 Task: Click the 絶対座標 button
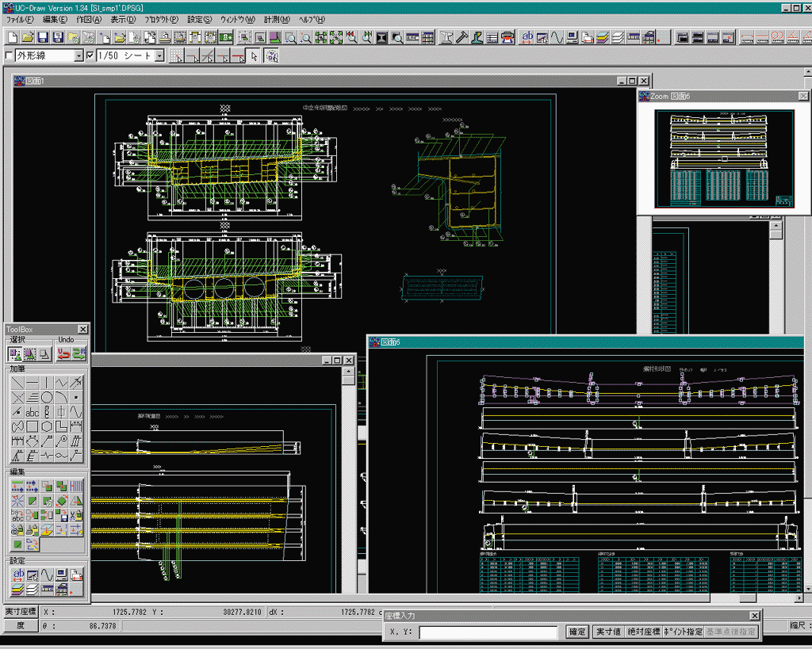pyautogui.click(x=642, y=632)
